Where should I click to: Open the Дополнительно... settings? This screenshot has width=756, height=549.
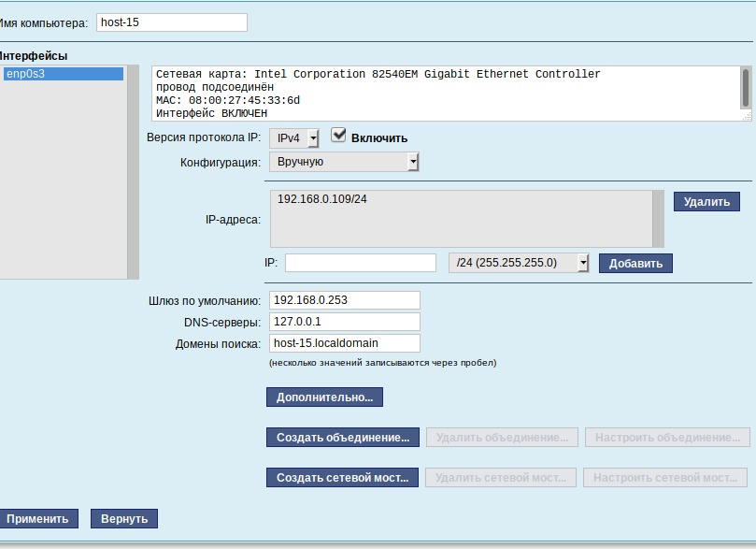[324, 397]
